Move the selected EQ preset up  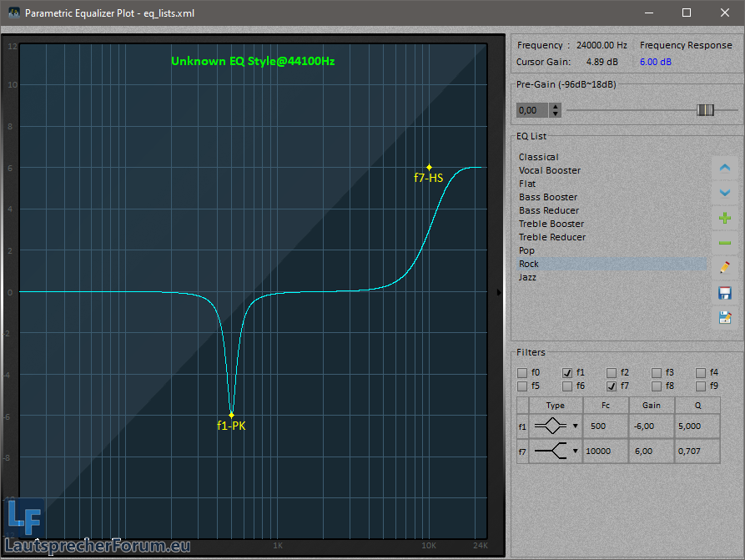tap(724, 168)
